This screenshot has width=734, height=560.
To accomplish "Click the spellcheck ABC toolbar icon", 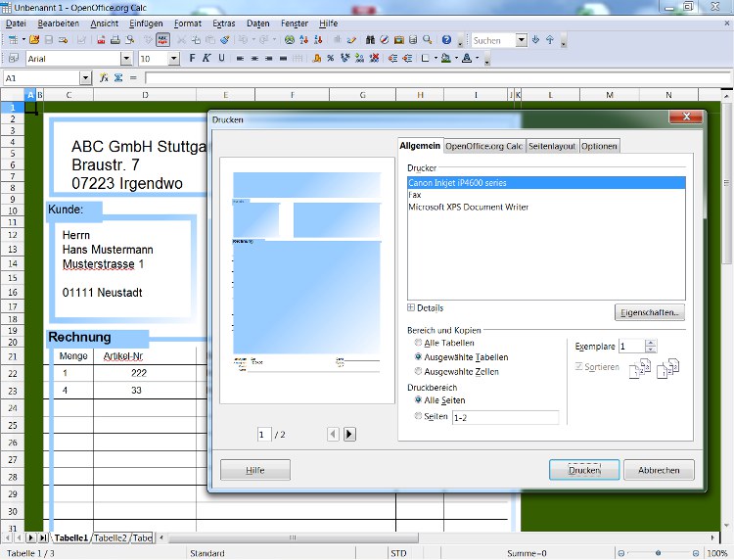I will click(x=162, y=40).
